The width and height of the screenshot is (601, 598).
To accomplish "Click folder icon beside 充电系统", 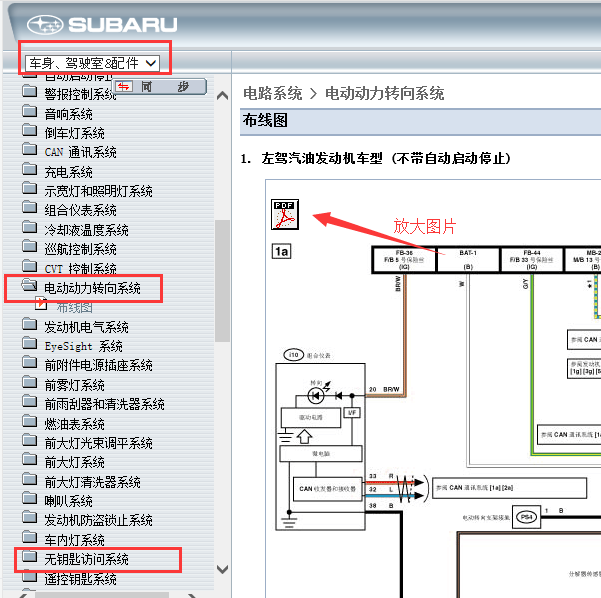I will tap(30, 169).
